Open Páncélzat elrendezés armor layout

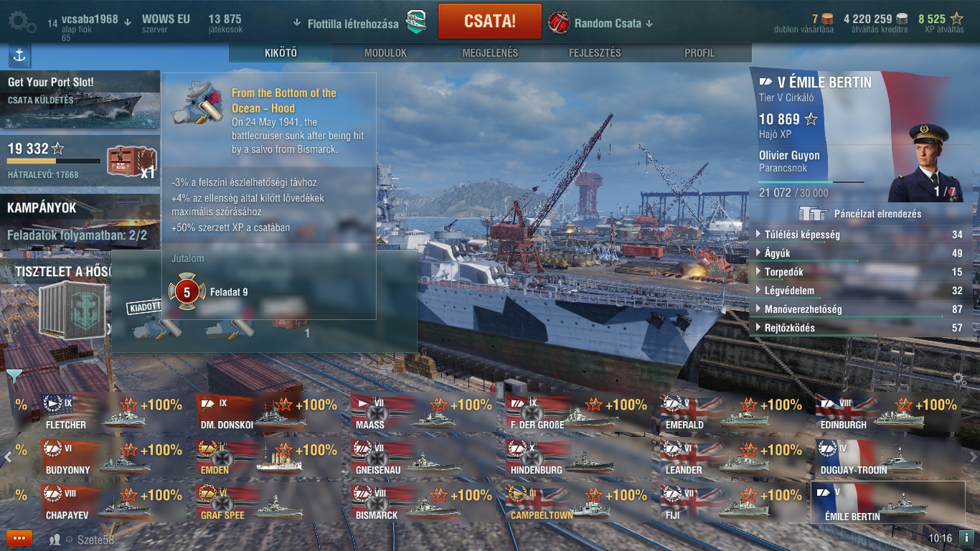pyautogui.click(x=861, y=214)
